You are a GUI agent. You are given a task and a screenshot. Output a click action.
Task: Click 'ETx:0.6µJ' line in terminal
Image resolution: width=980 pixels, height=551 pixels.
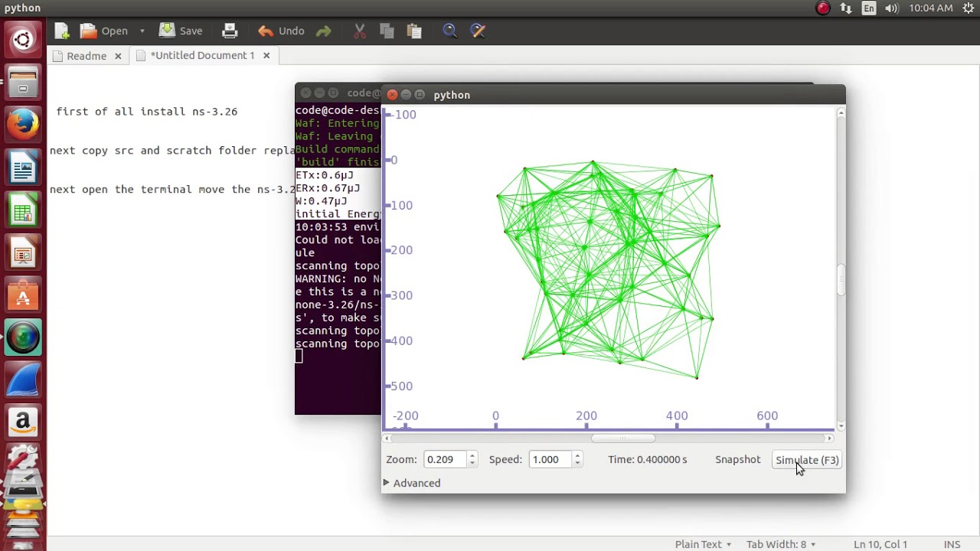325,174
